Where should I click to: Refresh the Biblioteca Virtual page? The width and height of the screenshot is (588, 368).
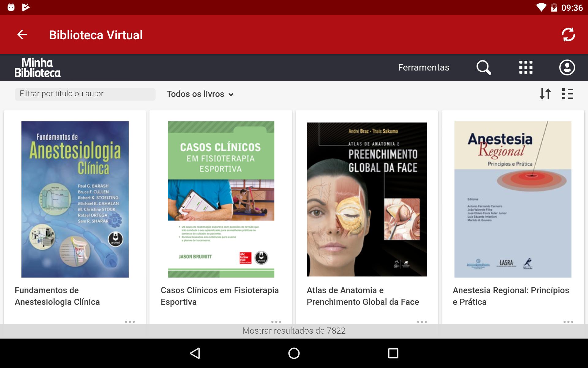coord(568,35)
